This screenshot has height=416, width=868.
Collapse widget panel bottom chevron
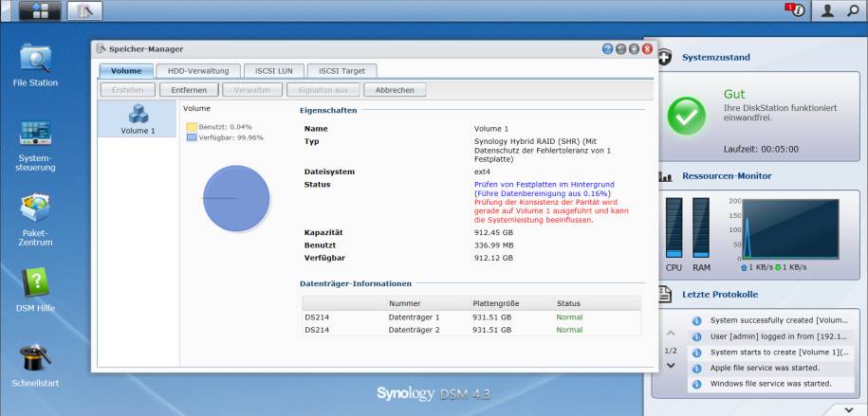850,409
